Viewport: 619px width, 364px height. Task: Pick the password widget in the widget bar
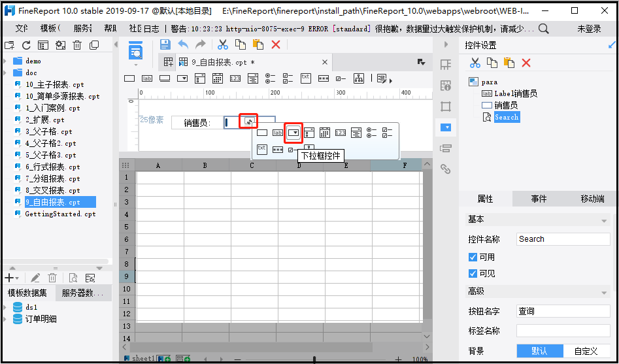pos(324,78)
